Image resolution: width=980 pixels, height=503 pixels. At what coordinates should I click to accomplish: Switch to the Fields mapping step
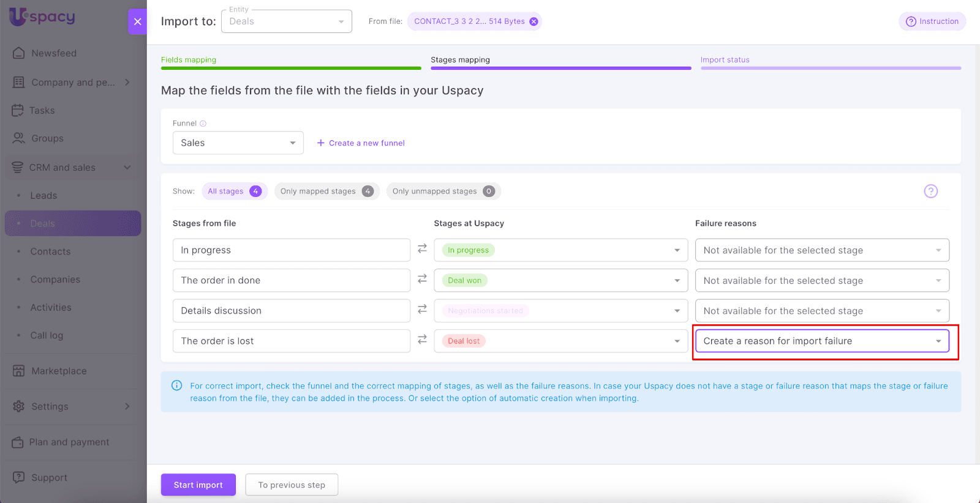[189, 60]
